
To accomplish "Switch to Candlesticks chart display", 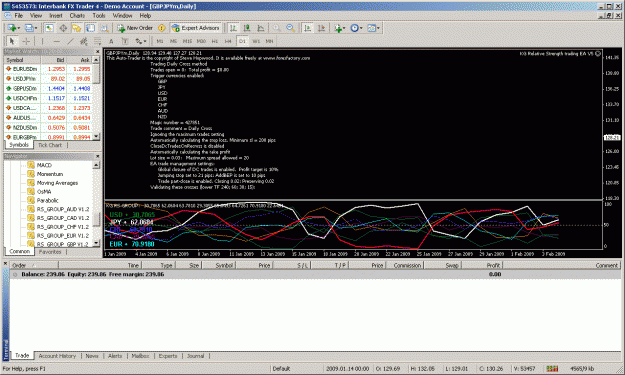I will tap(247, 28).
